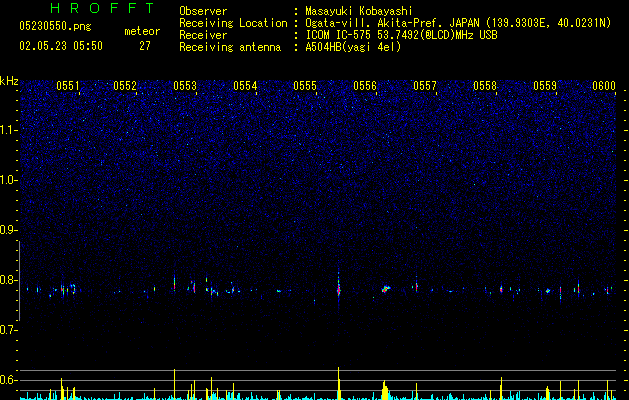Viewport: 629px width, 400px height.
Task: Click the 1.0 kHz axis label
Action: [x=9, y=180]
